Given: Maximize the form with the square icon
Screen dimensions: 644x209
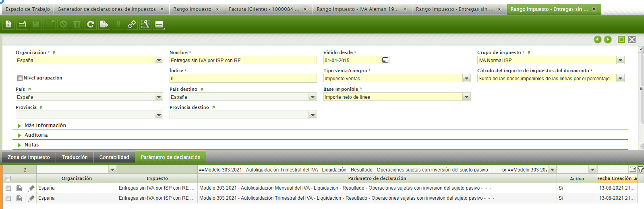Looking at the screenshot, I should tap(621, 40).
